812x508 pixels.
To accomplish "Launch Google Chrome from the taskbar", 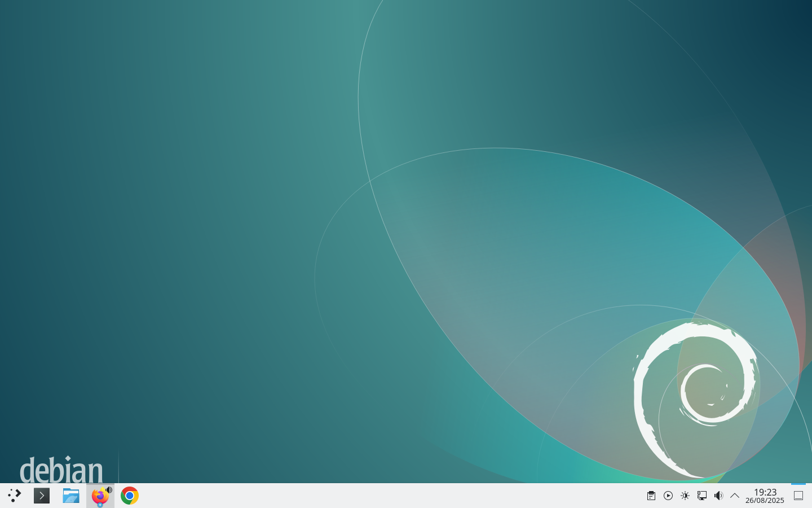I will point(130,496).
